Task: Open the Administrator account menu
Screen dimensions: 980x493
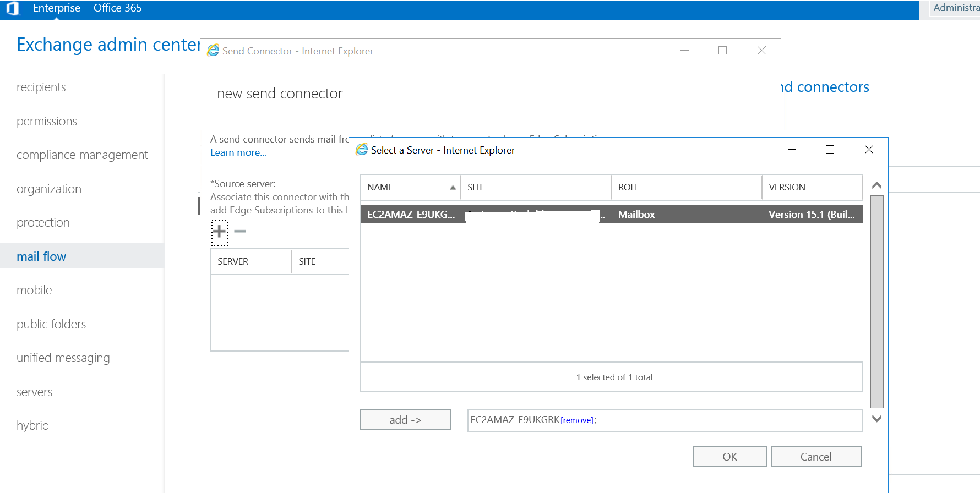Action: (956, 8)
